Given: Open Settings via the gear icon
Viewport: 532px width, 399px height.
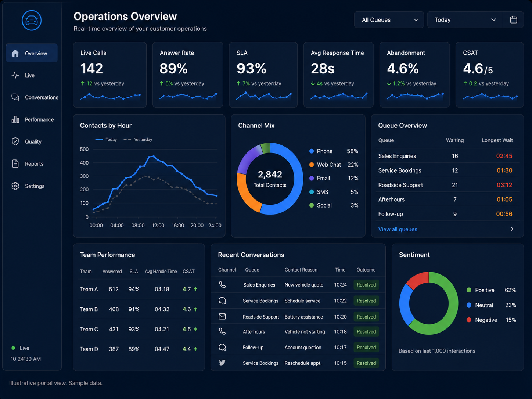Looking at the screenshot, I should [x=15, y=186].
